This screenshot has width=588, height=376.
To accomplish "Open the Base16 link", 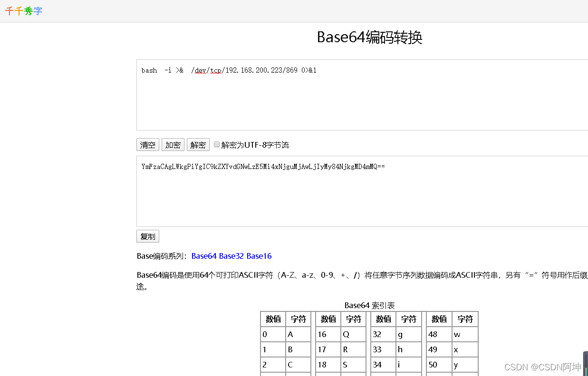I will click(259, 256).
